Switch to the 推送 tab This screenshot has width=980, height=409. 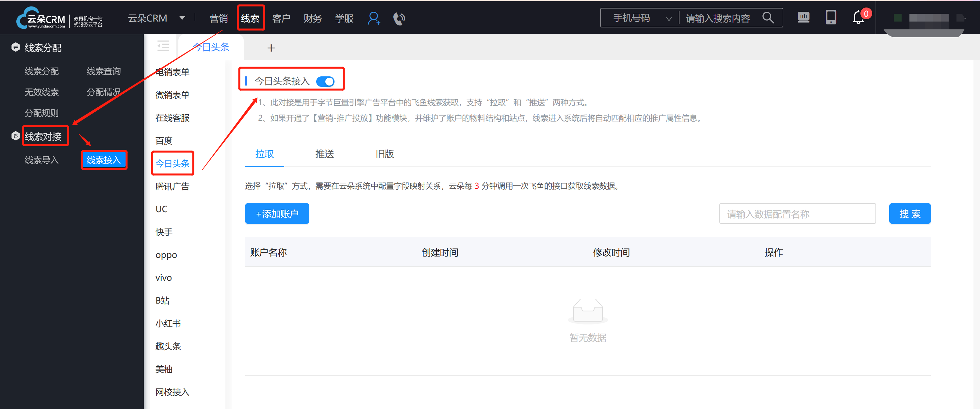pos(324,154)
